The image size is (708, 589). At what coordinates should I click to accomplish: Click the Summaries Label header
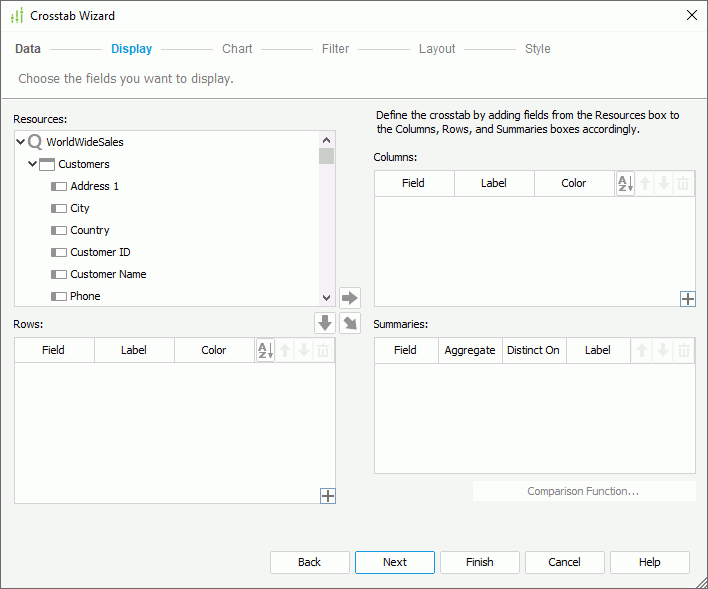pos(598,350)
